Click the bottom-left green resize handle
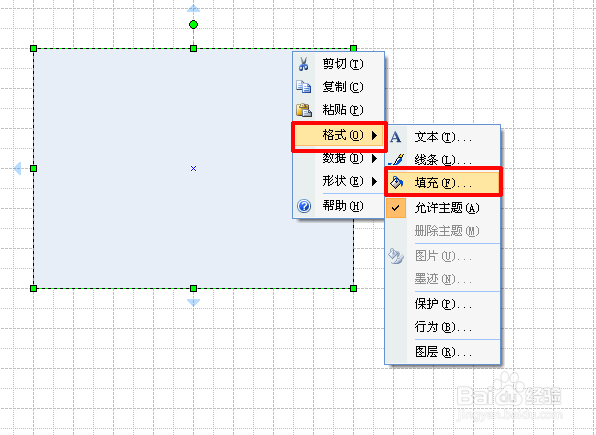Image resolution: width=596 pixels, height=435 pixels. [33, 289]
